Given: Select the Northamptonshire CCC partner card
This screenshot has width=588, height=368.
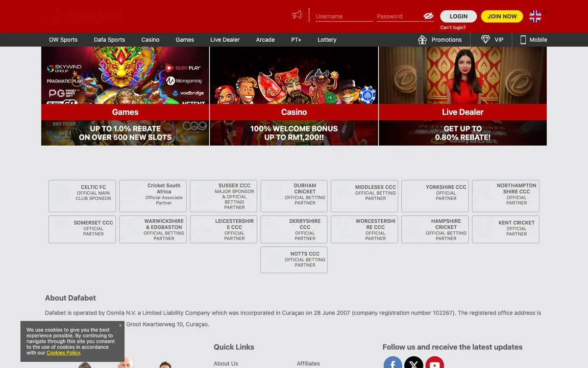Looking at the screenshot, I should [x=506, y=196].
